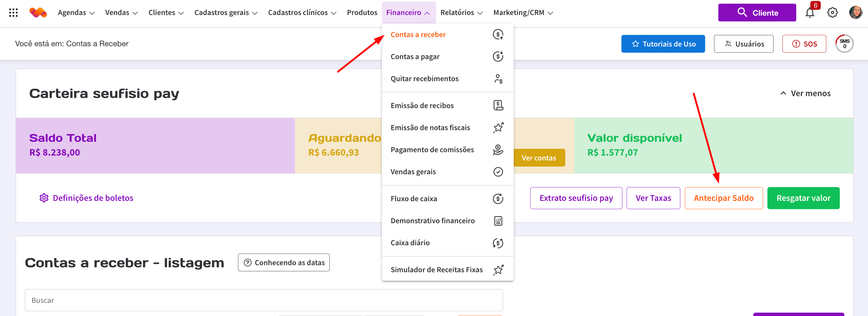Viewport: 868px width, 316px height.
Task: Click the SMS counter circle icon
Action: [x=844, y=44]
